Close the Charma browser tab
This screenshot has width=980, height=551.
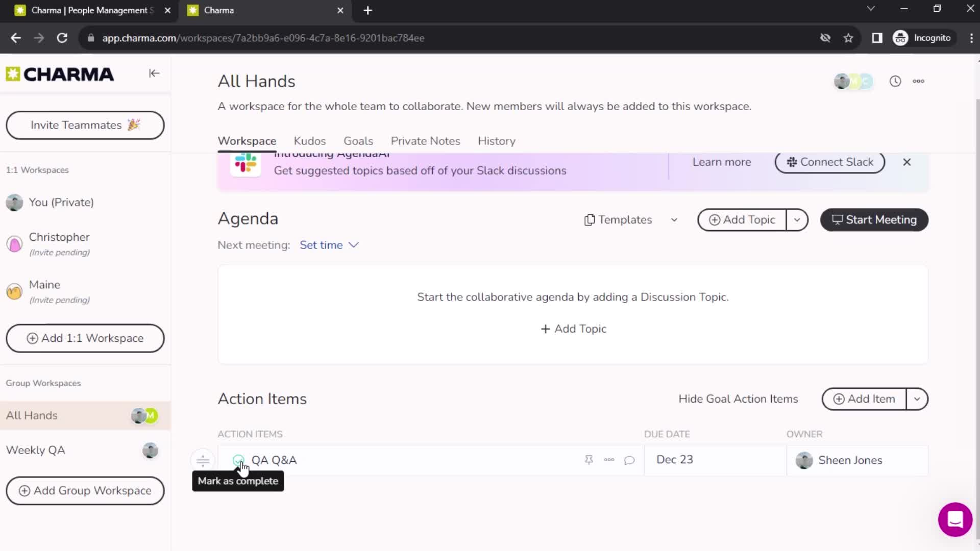(340, 10)
